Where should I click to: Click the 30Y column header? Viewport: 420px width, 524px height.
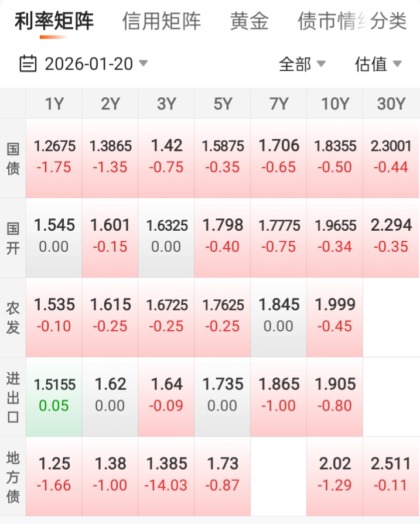tap(391, 104)
